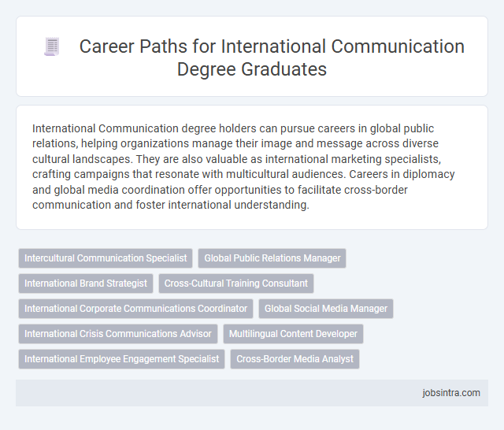Click the intro paragraph about International Communication
The height and width of the screenshot is (430, 504).
pos(243,166)
